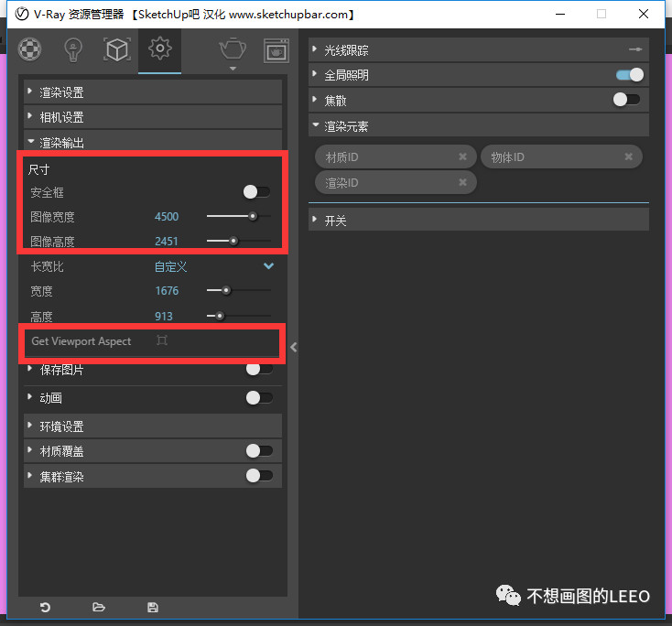672x626 pixels.
Task: Close the V-Ray asset manager window
Action: pyautogui.click(x=643, y=14)
